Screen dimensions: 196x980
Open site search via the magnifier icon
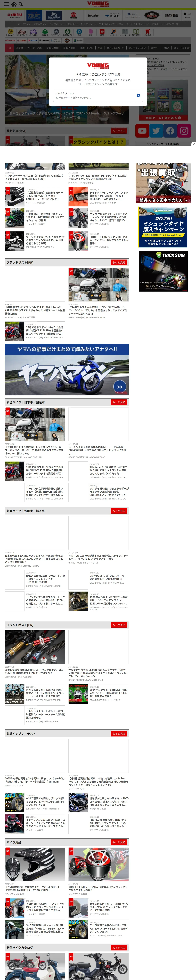21,4
